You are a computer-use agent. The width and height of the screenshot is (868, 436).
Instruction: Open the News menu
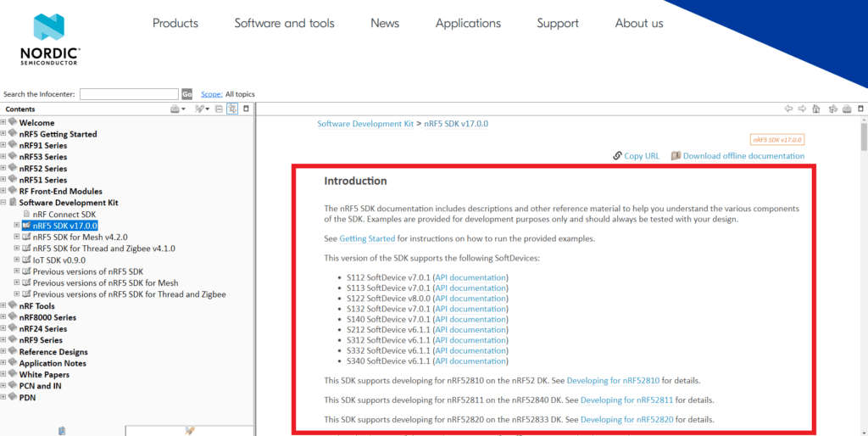[x=385, y=23]
